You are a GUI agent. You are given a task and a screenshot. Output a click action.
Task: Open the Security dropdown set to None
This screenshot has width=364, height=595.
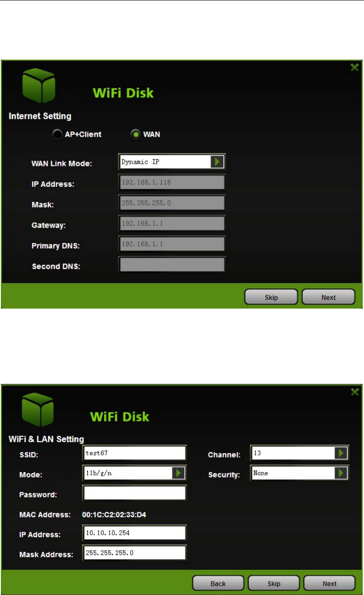coord(341,473)
